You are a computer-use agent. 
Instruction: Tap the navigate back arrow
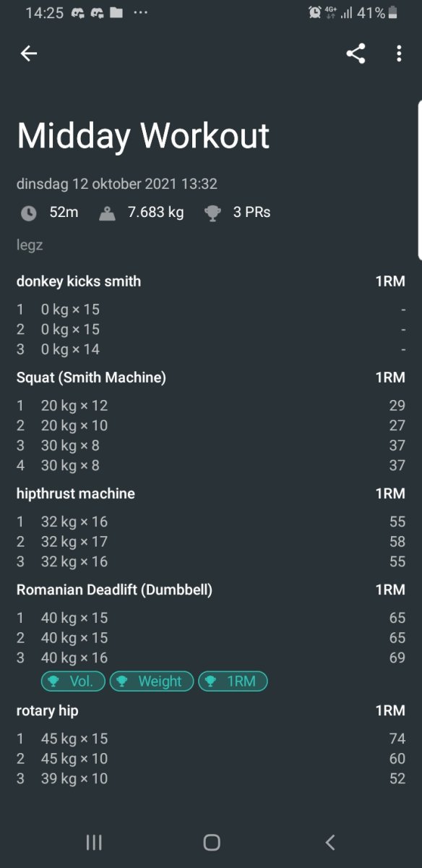pyautogui.click(x=29, y=54)
